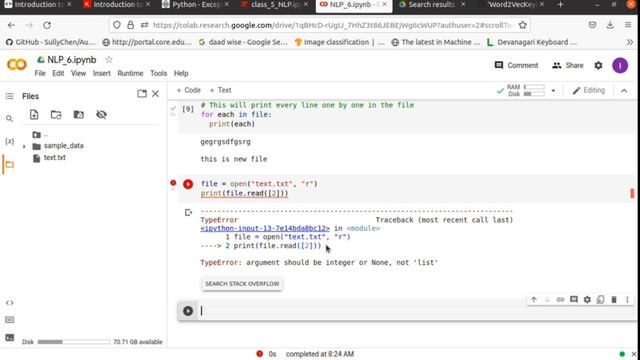Open the Find and replace sidebar icon
Image resolution: width=640 pixels, height=360 pixels.
point(9,119)
